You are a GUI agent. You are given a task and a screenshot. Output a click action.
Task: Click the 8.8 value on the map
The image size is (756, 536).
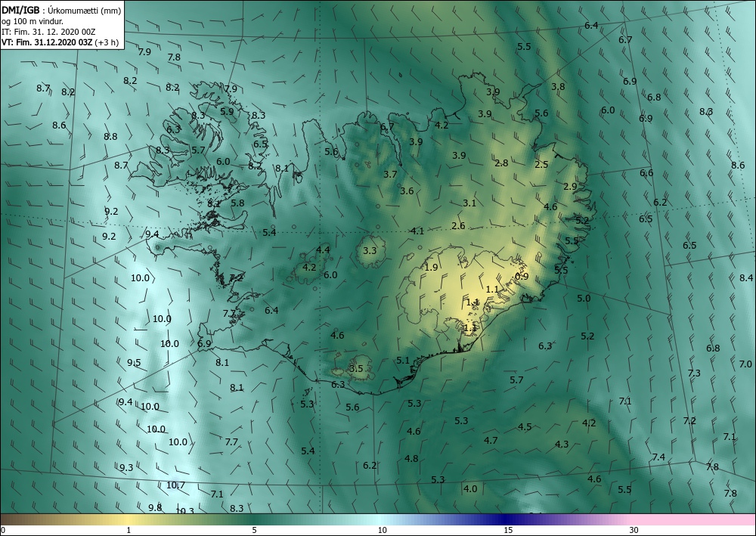pyautogui.click(x=110, y=136)
